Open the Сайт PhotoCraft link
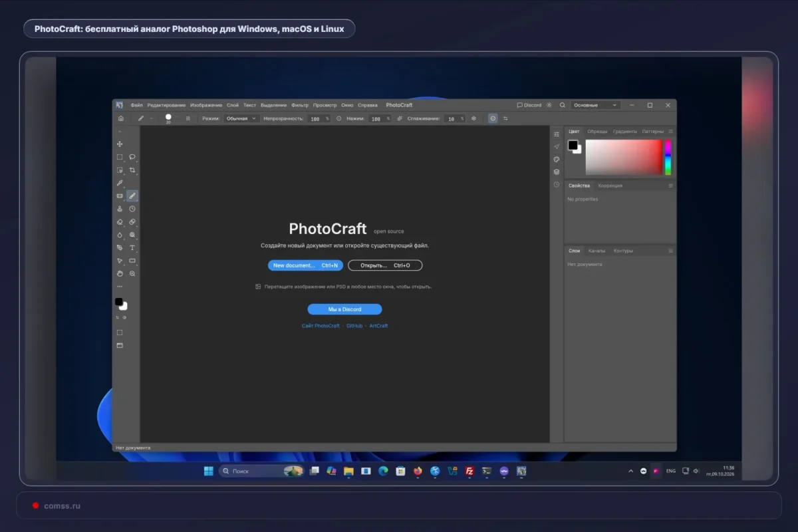This screenshot has width=798, height=532. point(321,326)
